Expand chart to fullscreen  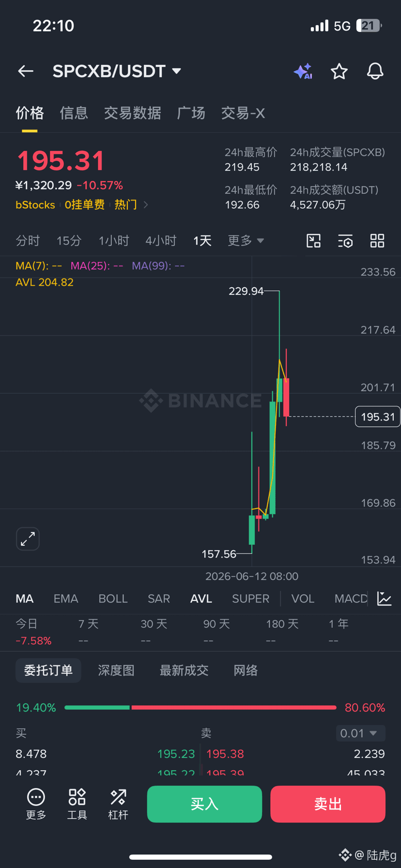click(x=28, y=539)
